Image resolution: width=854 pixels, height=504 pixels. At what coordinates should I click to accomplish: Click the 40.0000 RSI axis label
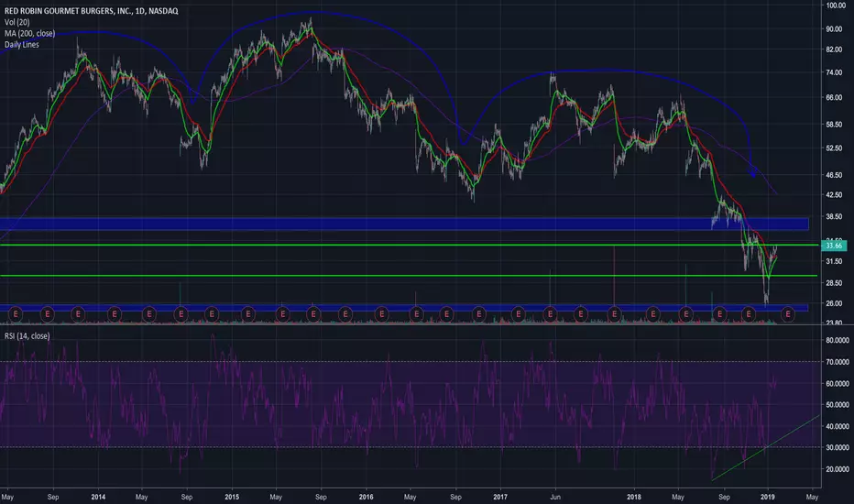(x=838, y=427)
